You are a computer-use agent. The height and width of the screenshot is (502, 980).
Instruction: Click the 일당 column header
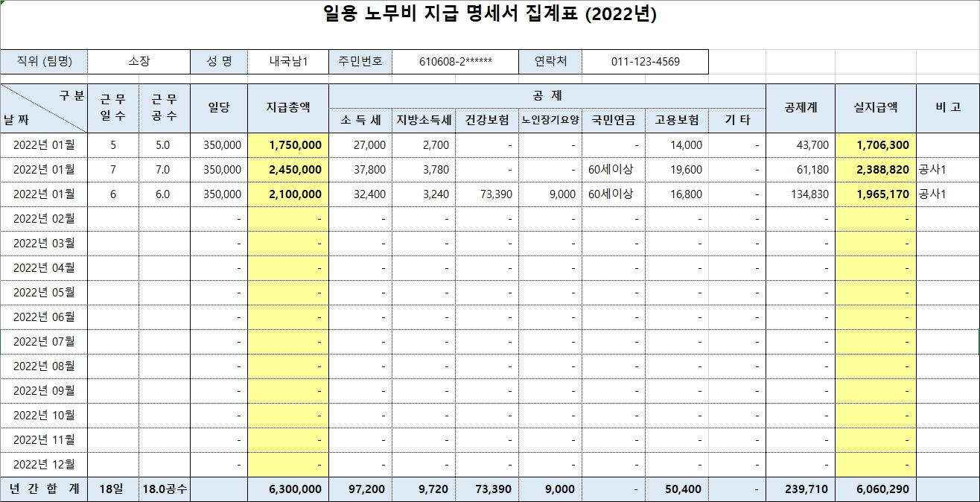[x=220, y=108]
